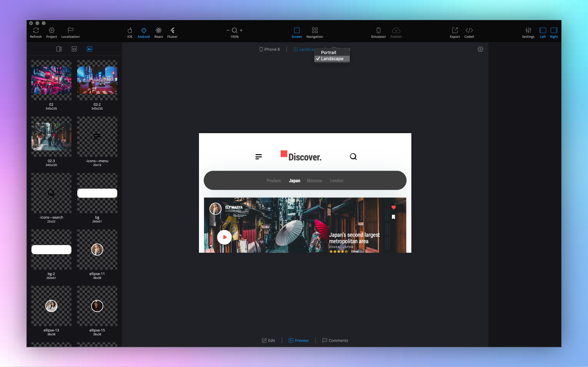This screenshot has height=367, width=588.
Task: Open the iPhone 8 device dropdown
Action: coord(270,49)
